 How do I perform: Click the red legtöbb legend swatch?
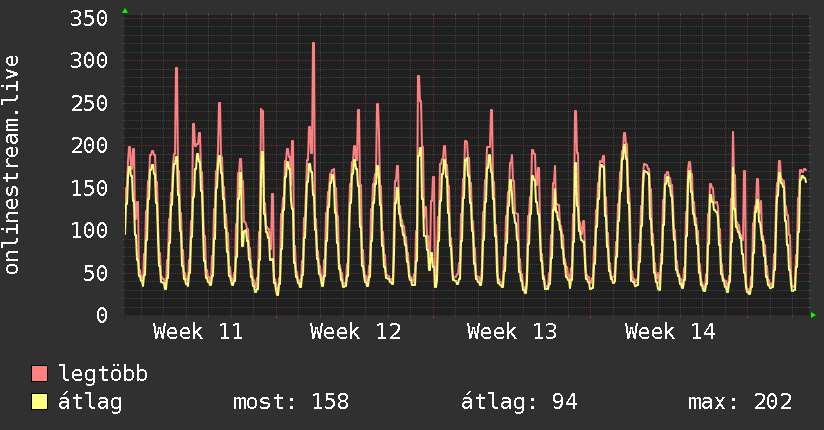pyautogui.click(x=39, y=373)
